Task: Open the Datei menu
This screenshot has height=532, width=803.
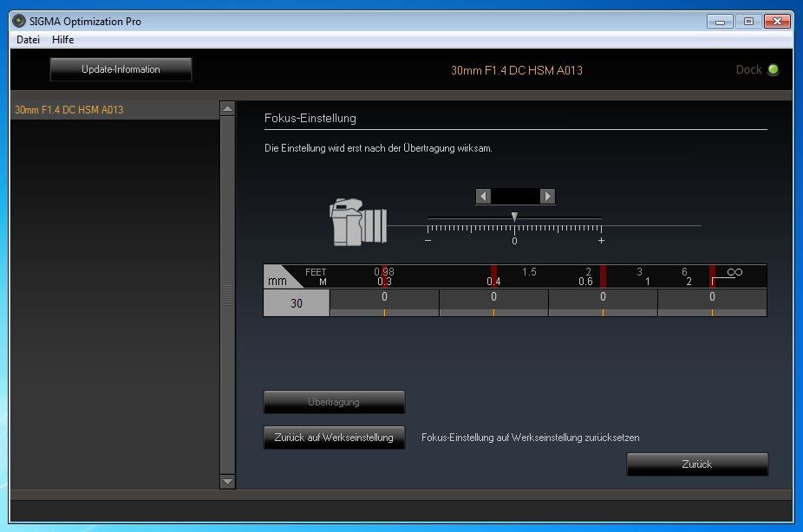Action: [x=29, y=40]
